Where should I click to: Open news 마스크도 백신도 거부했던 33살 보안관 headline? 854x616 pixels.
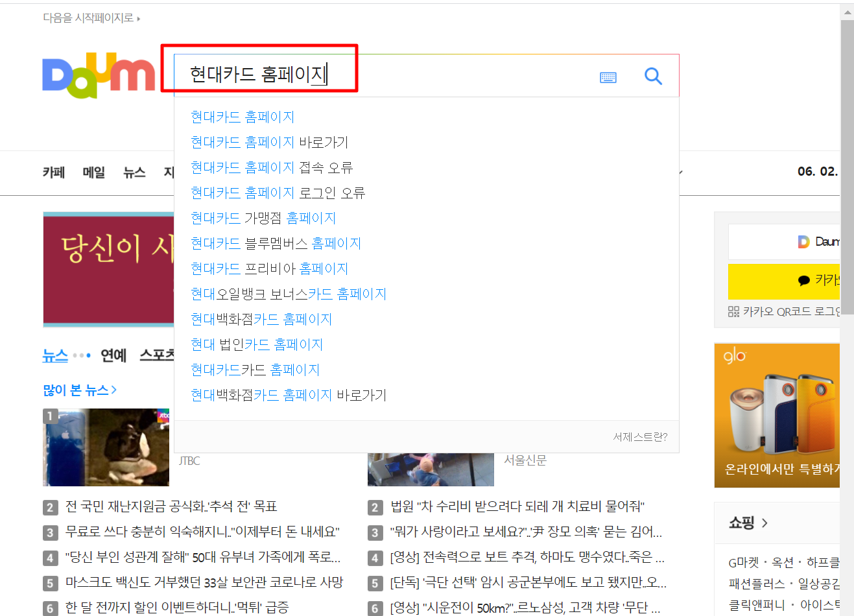tap(204, 582)
